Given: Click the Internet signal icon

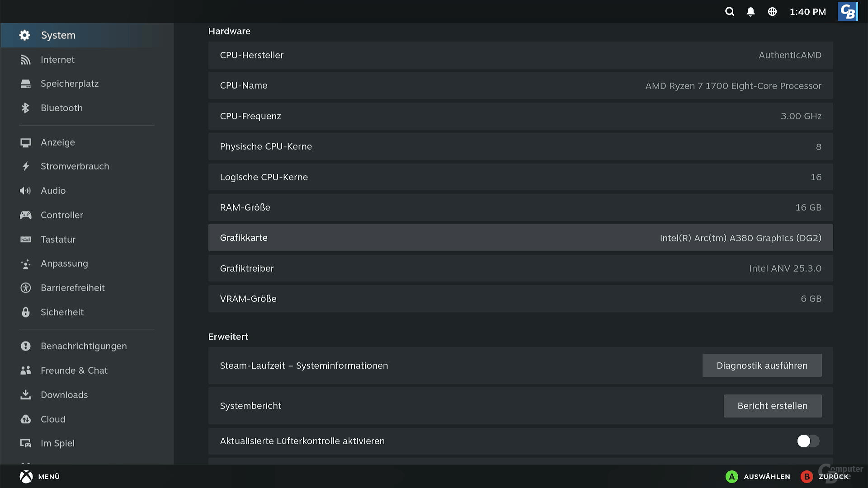Looking at the screenshot, I should (25, 60).
